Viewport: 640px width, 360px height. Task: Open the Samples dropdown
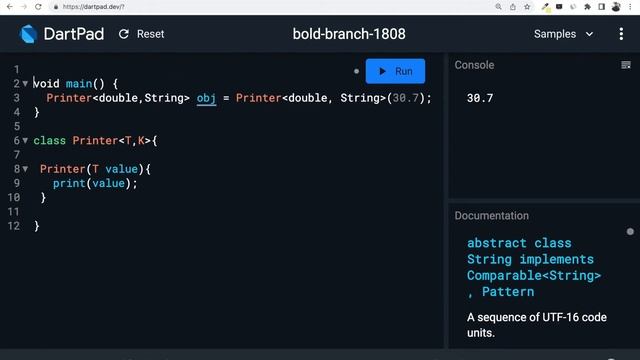coord(564,34)
